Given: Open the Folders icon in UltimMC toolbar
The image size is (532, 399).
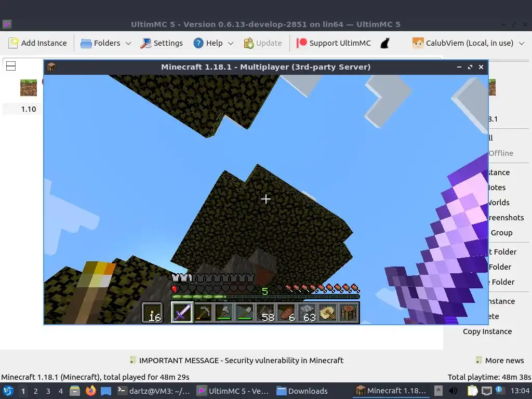Looking at the screenshot, I should coord(86,44).
